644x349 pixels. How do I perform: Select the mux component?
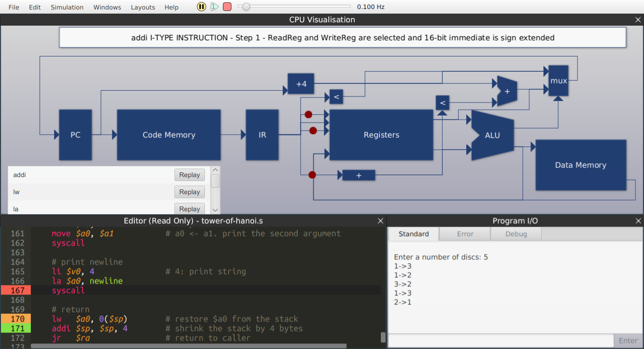pos(558,81)
